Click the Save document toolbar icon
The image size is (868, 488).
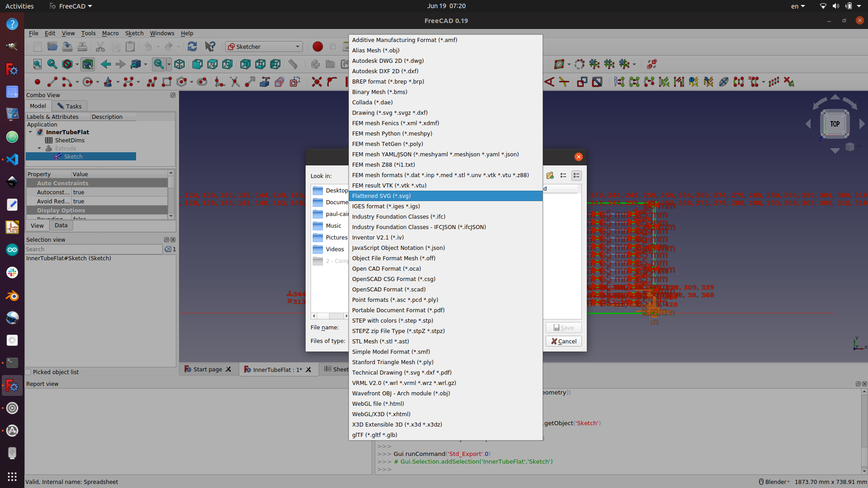tap(67, 47)
